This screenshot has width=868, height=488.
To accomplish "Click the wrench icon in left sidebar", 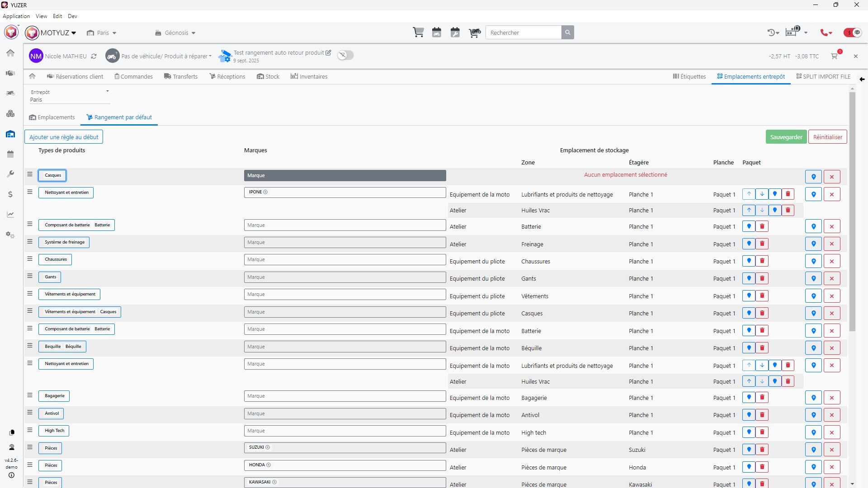I will click(x=10, y=174).
